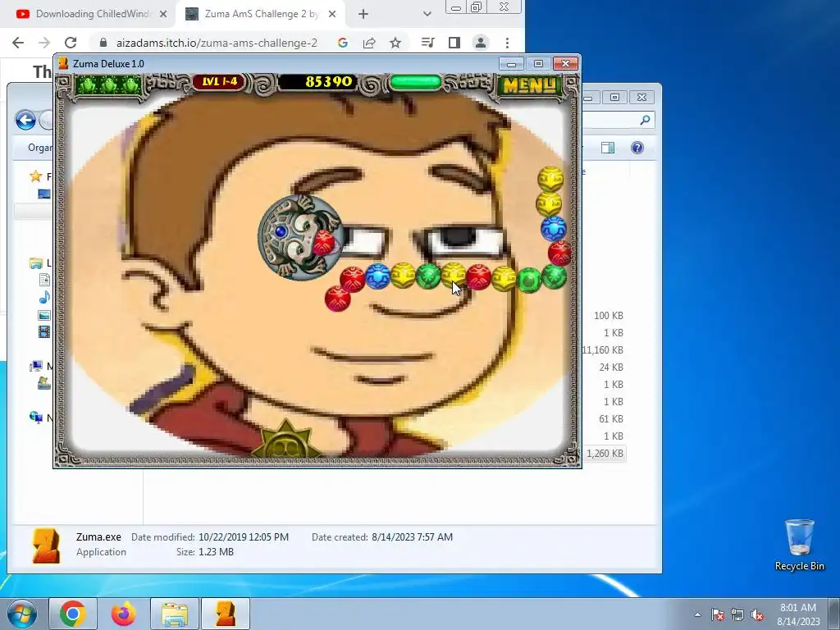This screenshot has height=630, width=840.
Task: Open a new Chrome tab
Action: click(x=363, y=15)
